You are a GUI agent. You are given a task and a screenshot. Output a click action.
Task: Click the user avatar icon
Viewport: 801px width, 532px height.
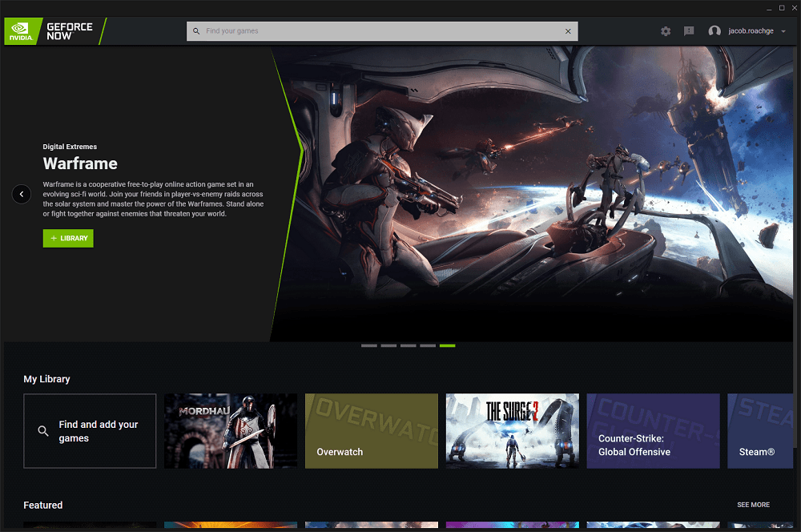(714, 31)
